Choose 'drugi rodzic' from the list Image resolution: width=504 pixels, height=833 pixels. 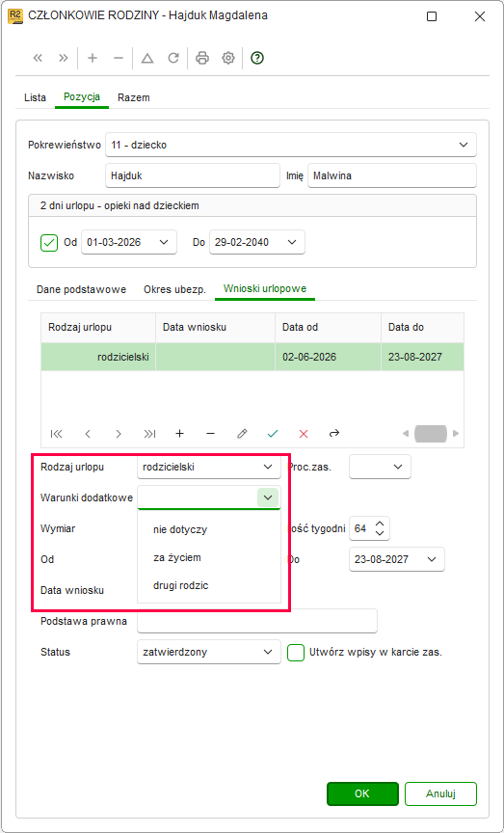[x=209, y=586]
